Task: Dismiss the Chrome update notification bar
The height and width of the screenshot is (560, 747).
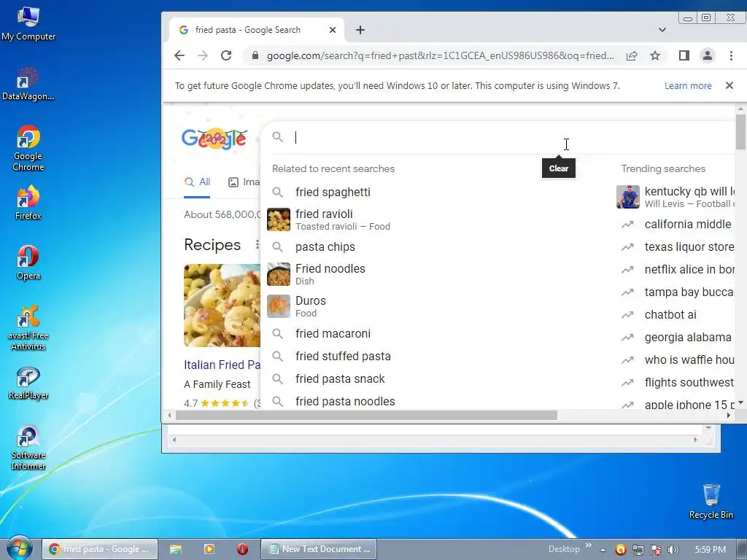Action: click(x=729, y=86)
